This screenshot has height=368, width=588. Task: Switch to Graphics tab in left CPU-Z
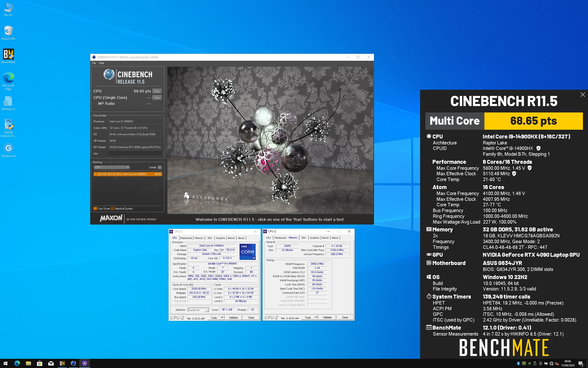[221, 238]
